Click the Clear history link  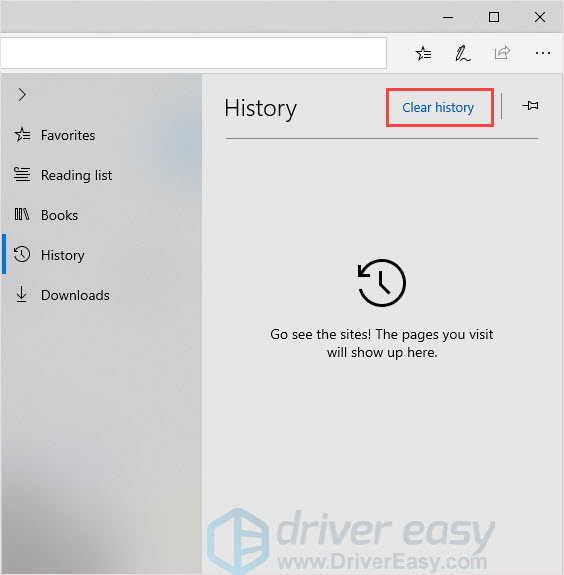438,107
